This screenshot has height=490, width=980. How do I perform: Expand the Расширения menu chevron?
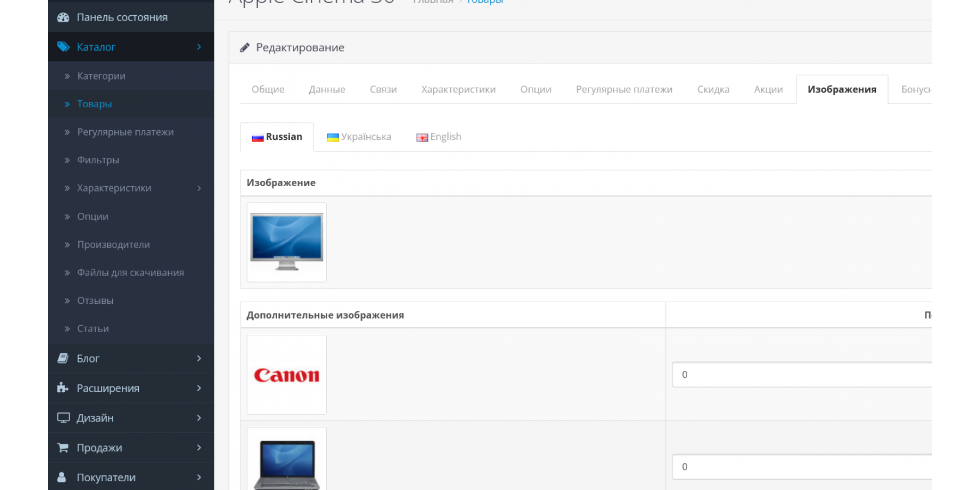[199, 388]
